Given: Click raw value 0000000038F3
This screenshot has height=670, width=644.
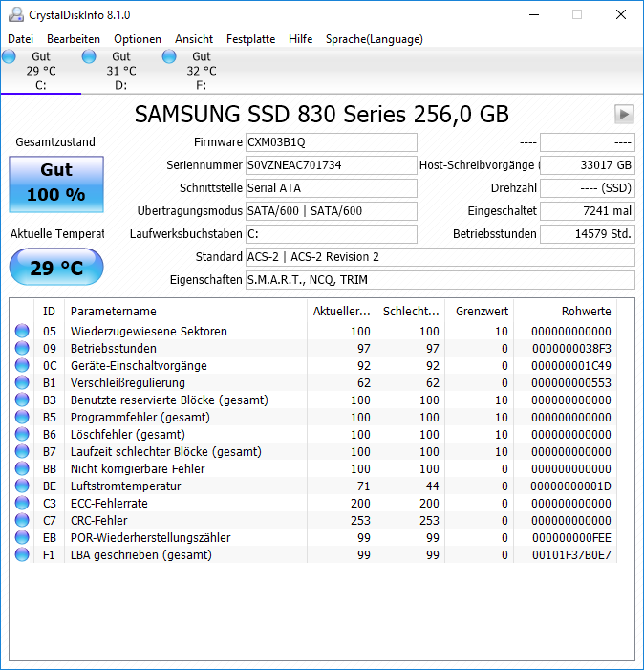Looking at the screenshot, I should 571,349.
